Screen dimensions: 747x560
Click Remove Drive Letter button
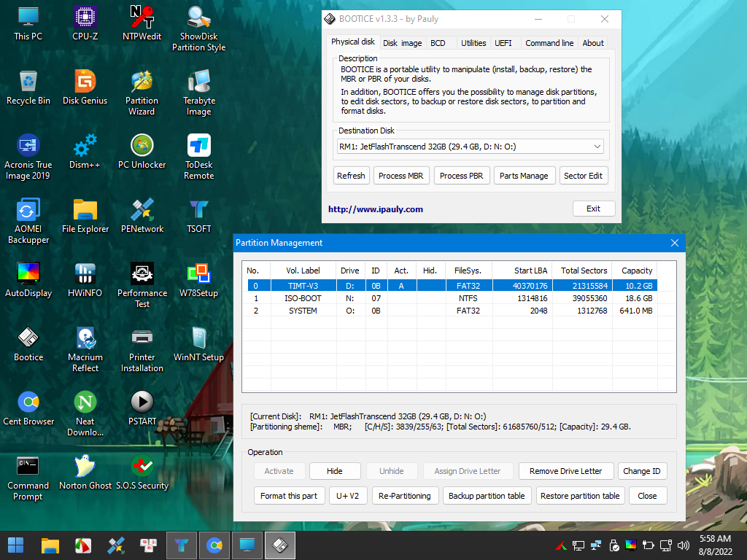565,471
